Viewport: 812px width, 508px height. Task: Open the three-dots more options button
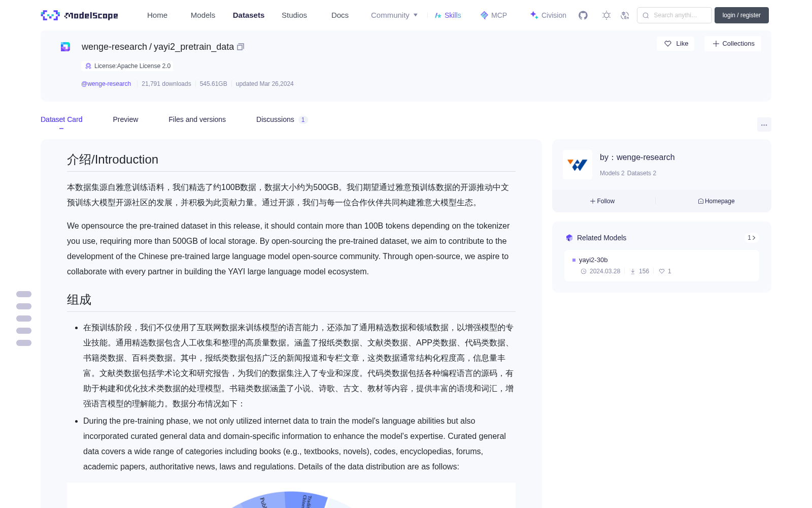pos(764,124)
